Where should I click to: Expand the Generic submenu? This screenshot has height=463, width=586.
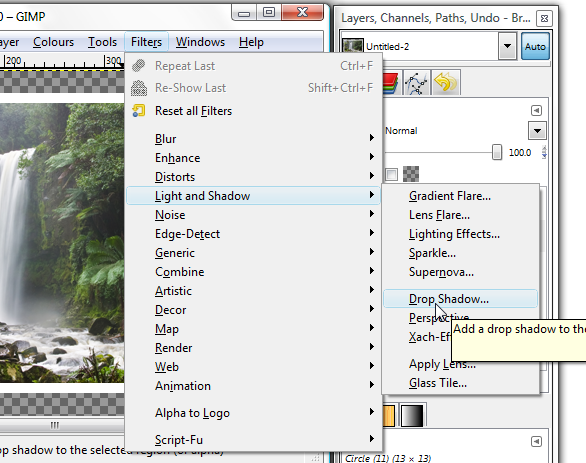point(253,253)
